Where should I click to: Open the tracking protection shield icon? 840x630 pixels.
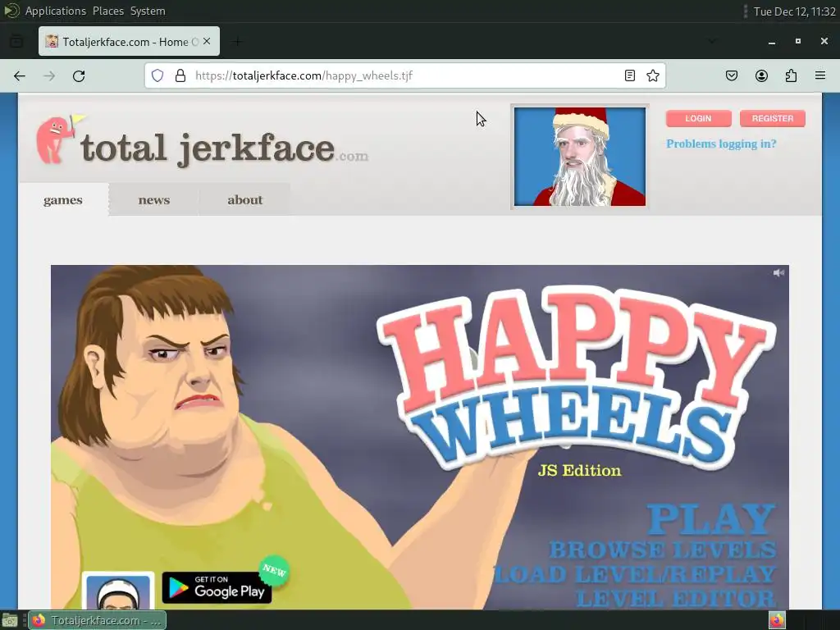coord(157,75)
